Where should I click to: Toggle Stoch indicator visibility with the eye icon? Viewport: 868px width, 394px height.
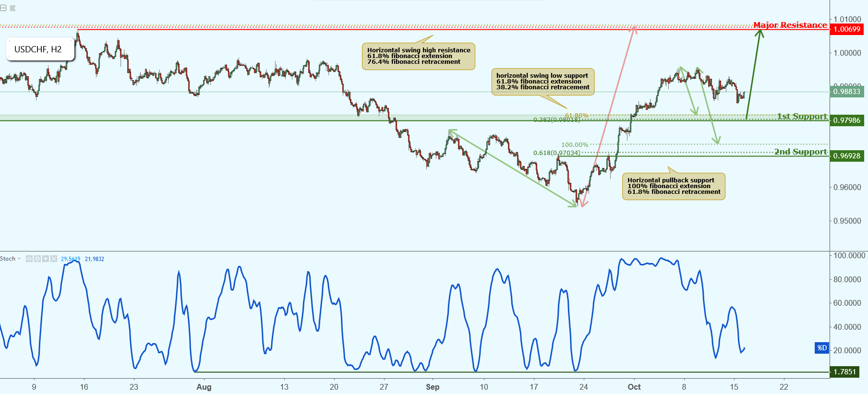[29, 259]
